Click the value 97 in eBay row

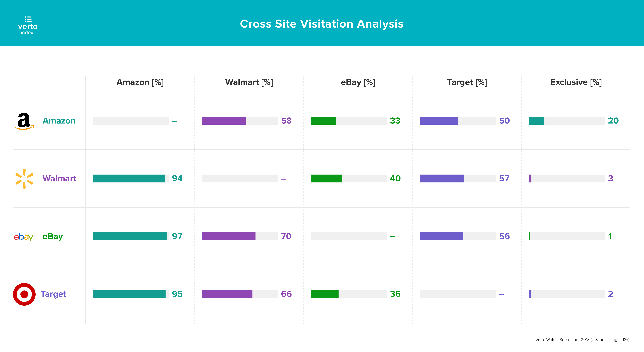[177, 236]
